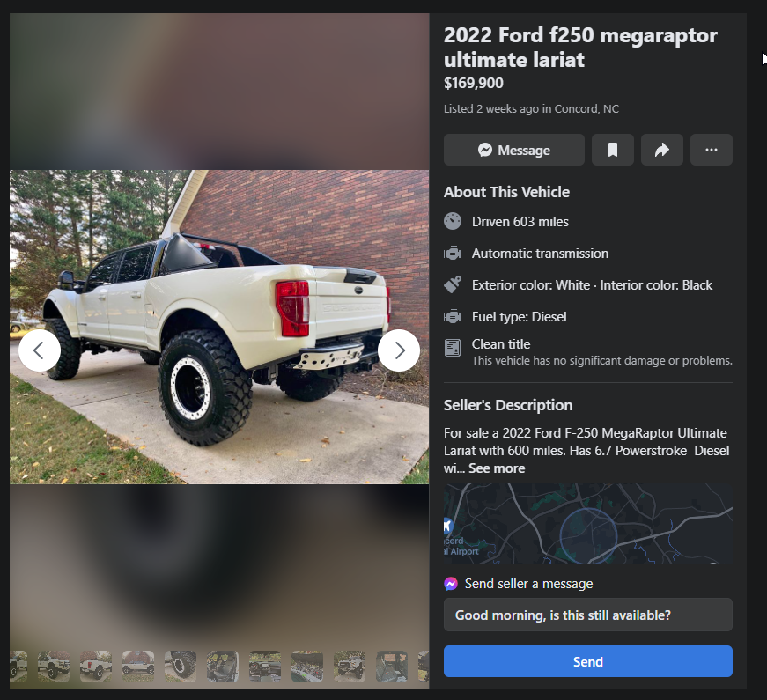The width and height of the screenshot is (767, 700).
Task: Send the pre-filled message with the Send button
Action: (x=588, y=661)
